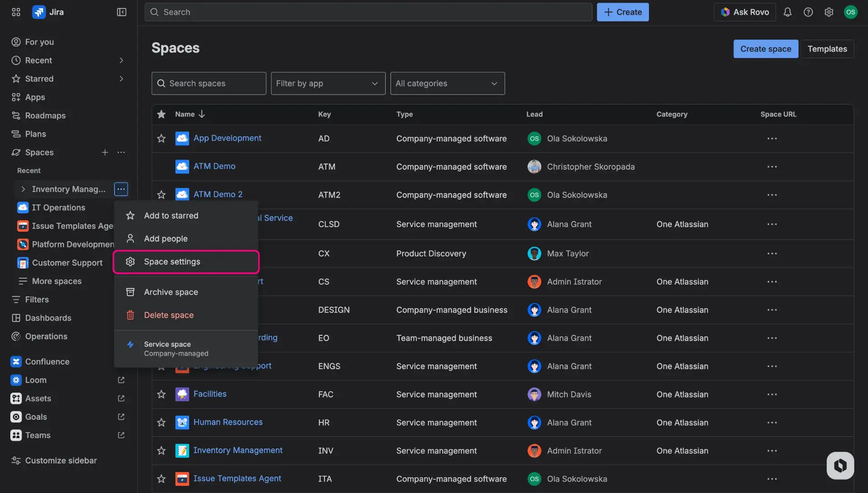The height and width of the screenshot is (493, 868).
Task: Open the app switcher grid icon
Action: click(16, 12)
